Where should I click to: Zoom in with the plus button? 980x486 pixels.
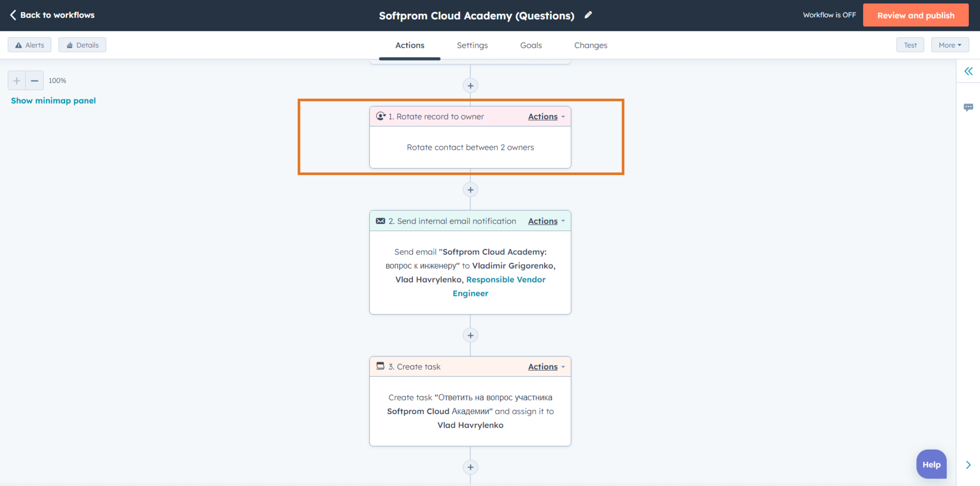pos(16,80)
